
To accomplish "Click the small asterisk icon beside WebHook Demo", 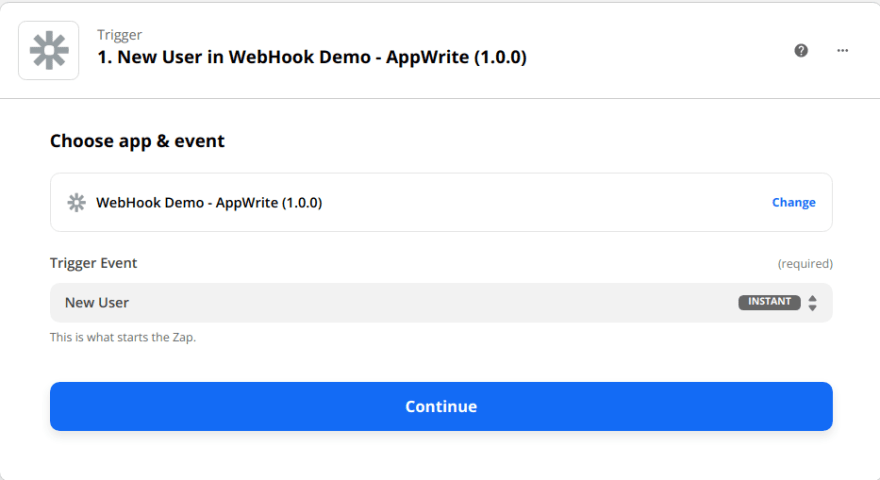I will point(76,203).
